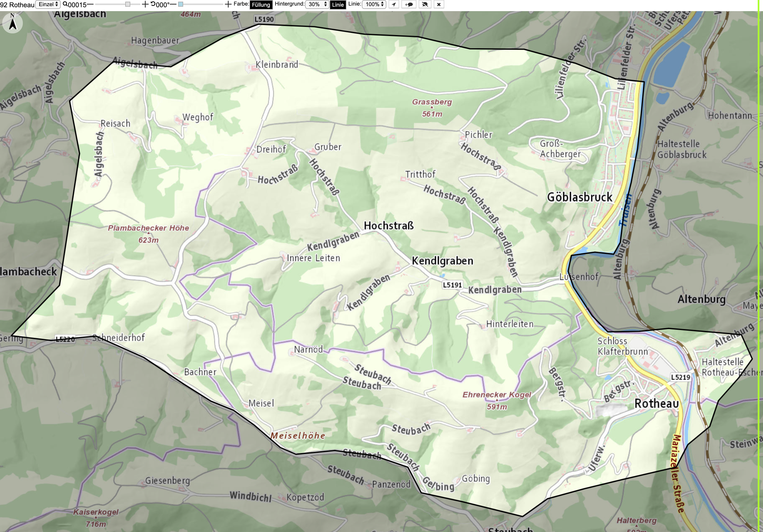Click the add comment speech bubble button
The width and height of the screenshot is (763, 532).
(409, 4)
